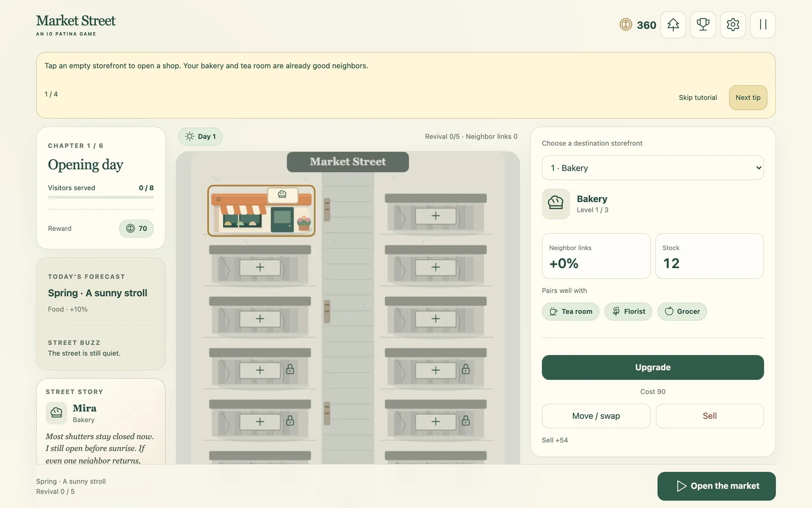Viewport: 812px width, 508px height.
Task: Select the Florist pairing chip
Action: click(629, 312)
